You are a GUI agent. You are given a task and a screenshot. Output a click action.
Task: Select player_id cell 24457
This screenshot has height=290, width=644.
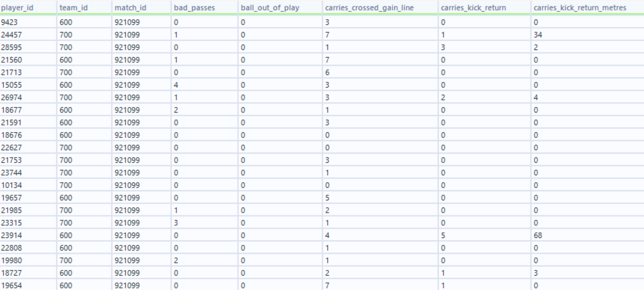[x=28, y=35]
